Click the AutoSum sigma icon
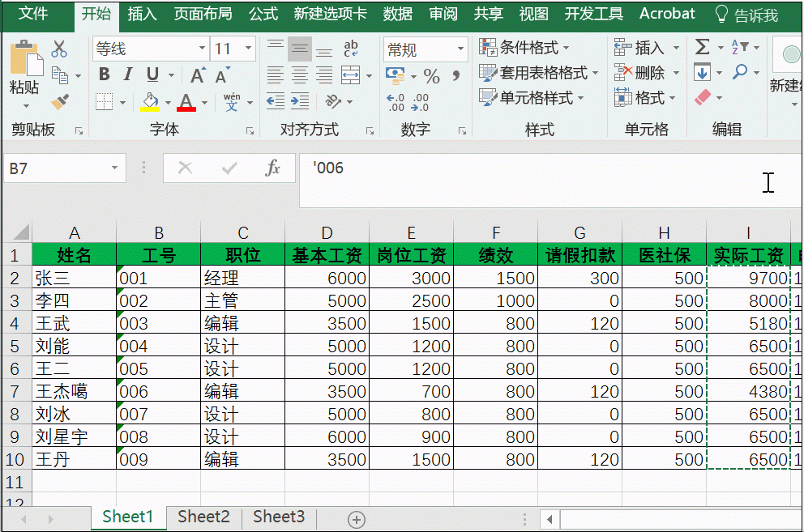This screenshot has height=532, width=804. 703,47
